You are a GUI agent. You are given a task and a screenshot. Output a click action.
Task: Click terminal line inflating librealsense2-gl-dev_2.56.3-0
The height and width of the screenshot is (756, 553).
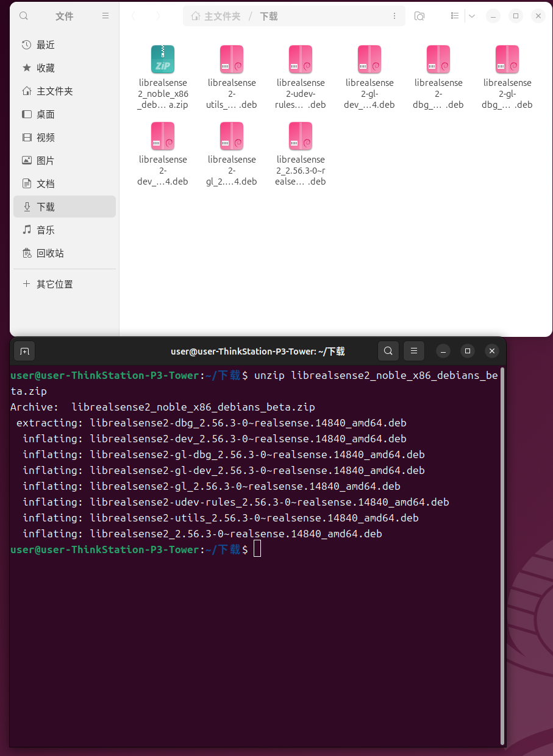pos(224,470)
